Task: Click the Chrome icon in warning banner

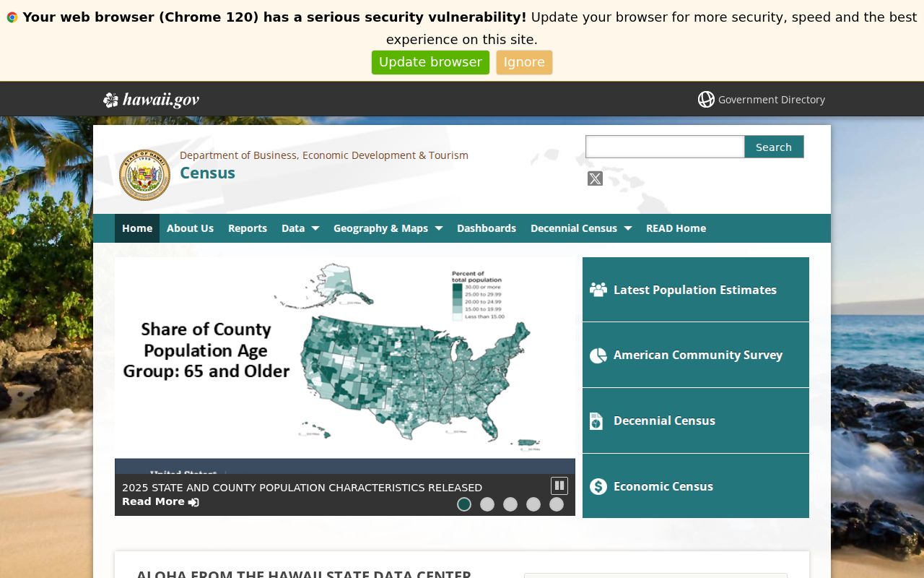Action: pos(12,17)
